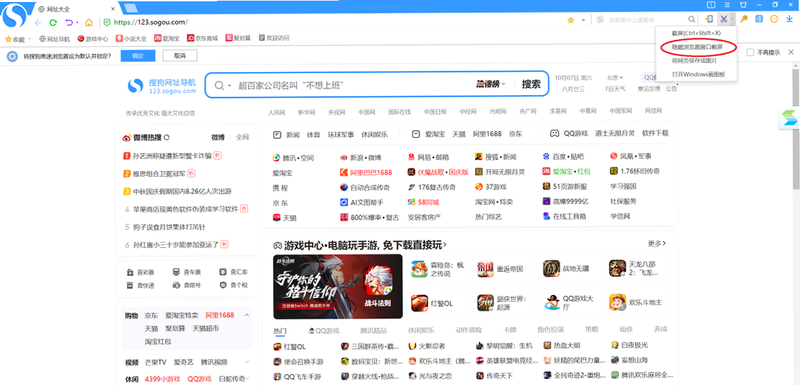Click the floating green sidebar icon
This screenshot has width=800, height=387.
pos(788,119)
